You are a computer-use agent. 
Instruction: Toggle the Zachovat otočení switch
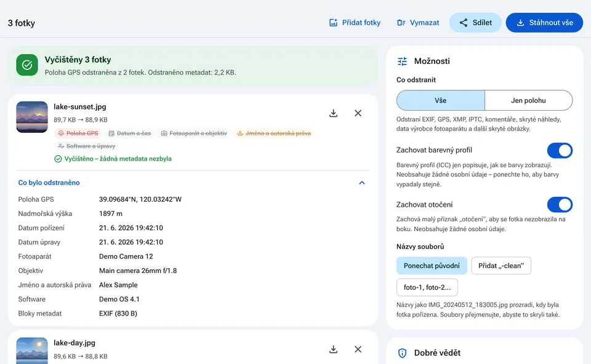[560, 205]
